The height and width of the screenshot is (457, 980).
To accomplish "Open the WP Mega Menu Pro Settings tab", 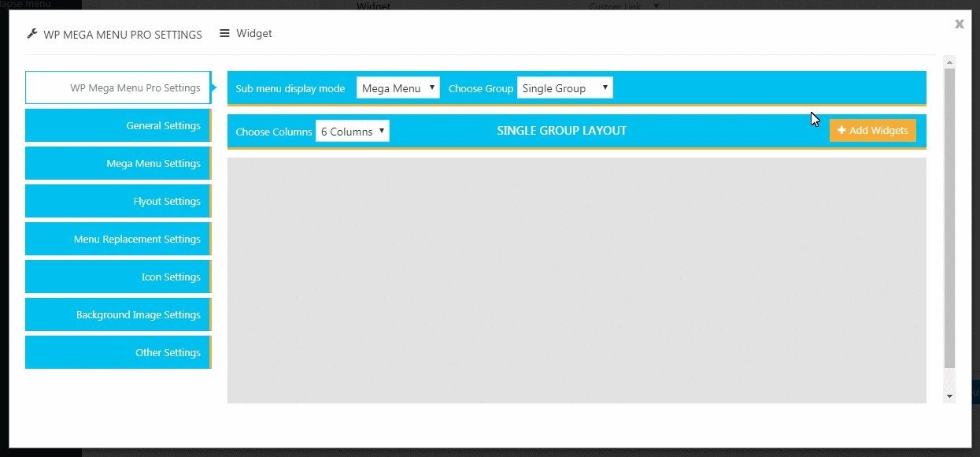I will [118, 87].
